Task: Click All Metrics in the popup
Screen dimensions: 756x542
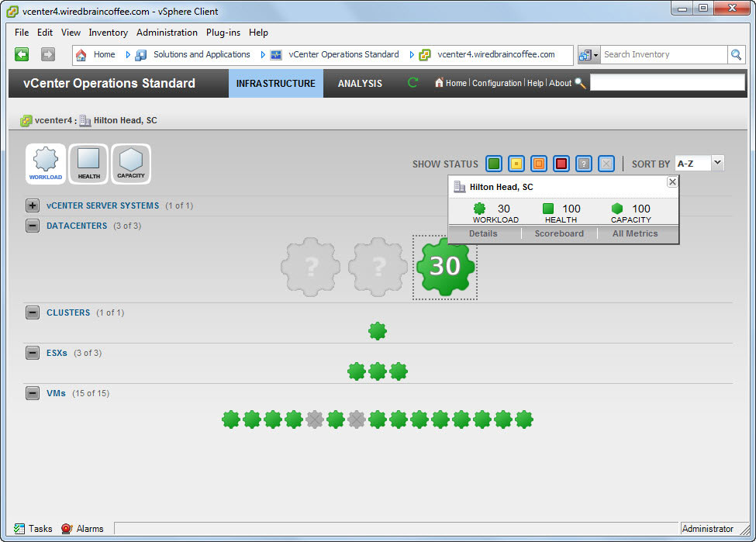Action: (x=635, y=234)
